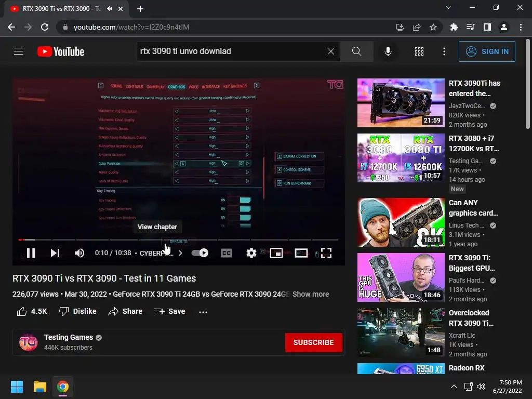
Task: Open taskbar volume control
Action: (481, 387)
